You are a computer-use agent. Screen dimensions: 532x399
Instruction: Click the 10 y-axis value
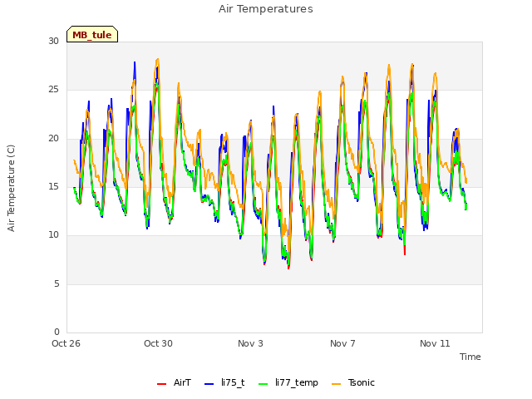(53, 234)
